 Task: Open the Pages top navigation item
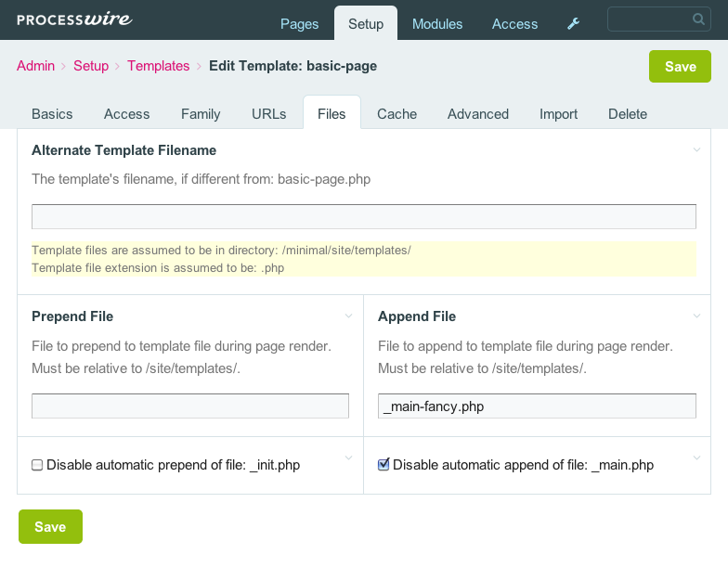[x=299, y=24]
